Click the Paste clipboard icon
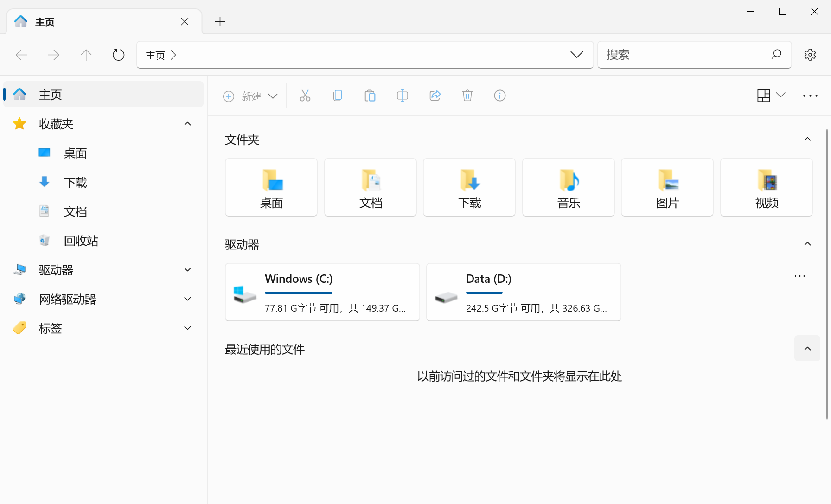The image size is (831, 504). point(370,96)
